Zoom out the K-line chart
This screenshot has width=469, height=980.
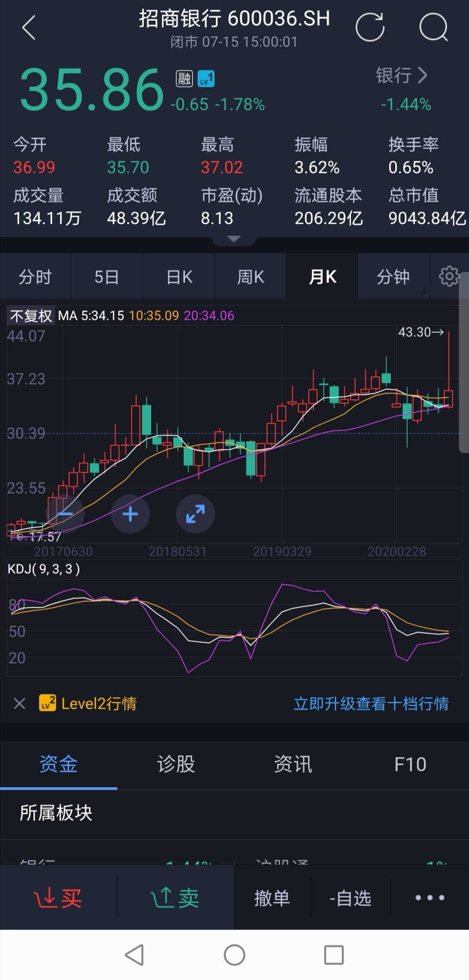(x=65, y=514)
